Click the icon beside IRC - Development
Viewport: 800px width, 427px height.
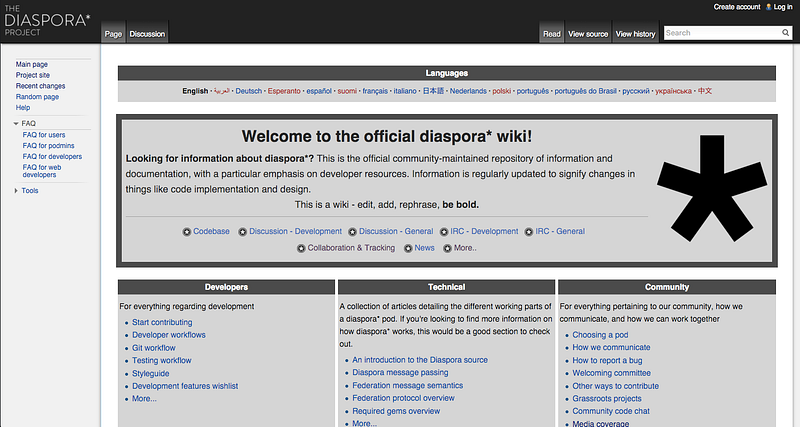pos(444,232)
